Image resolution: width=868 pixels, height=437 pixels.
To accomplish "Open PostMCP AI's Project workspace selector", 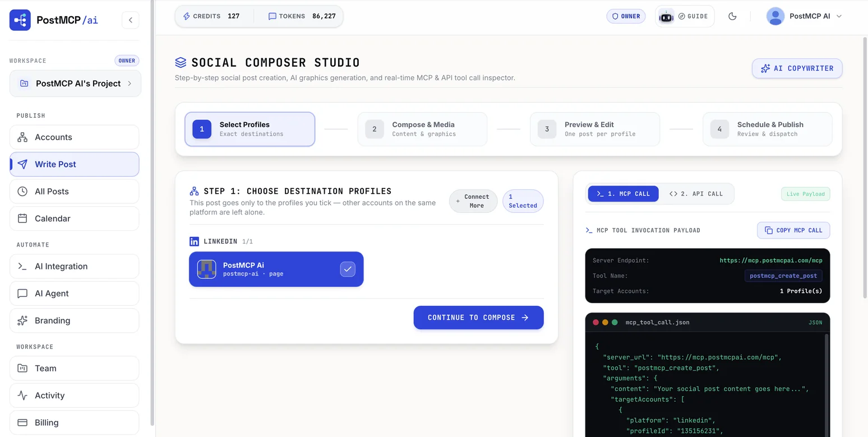I will (75, 83).
